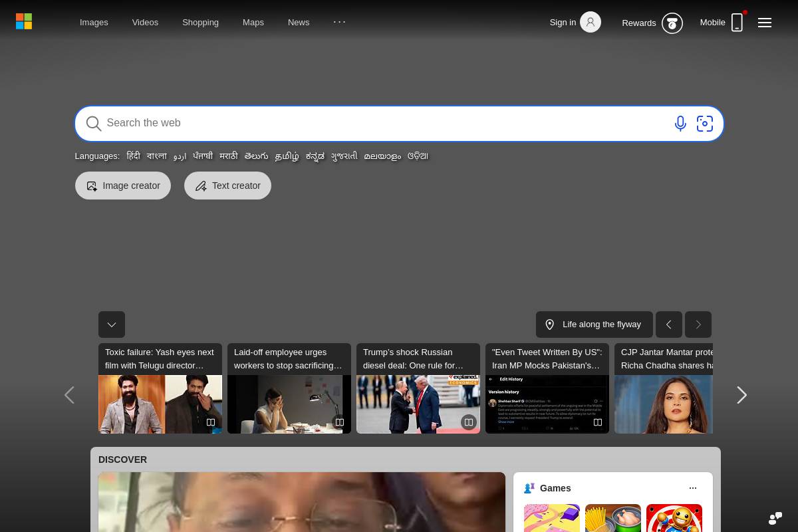Open the Videos tab
Image resolution: width=798 pixels, height=532 pixels.
[x=145, y=22]
